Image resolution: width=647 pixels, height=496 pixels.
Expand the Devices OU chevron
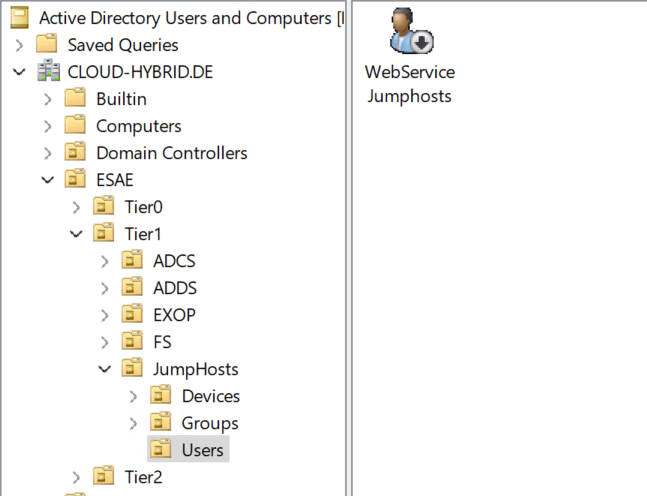tap(135, 396)
